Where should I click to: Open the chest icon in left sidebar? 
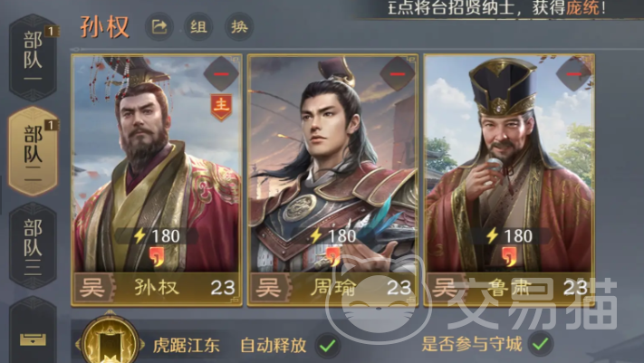(x=33, y=339)
